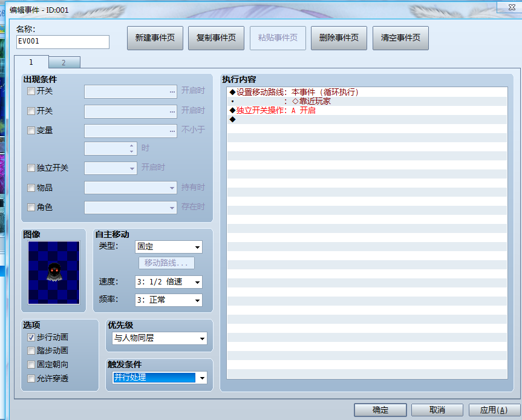Switch to event page tab 1
The width and height of the screenshot is (522, 420).
coord(31,62)
